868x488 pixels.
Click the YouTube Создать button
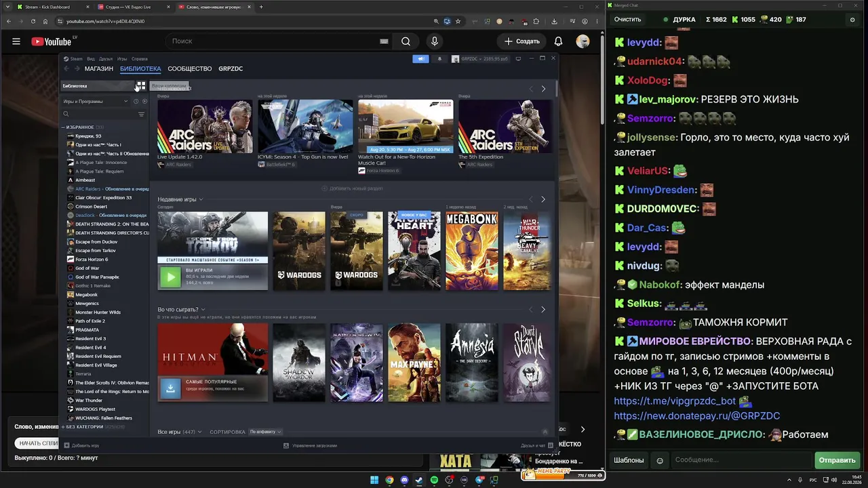pos(522,41)
